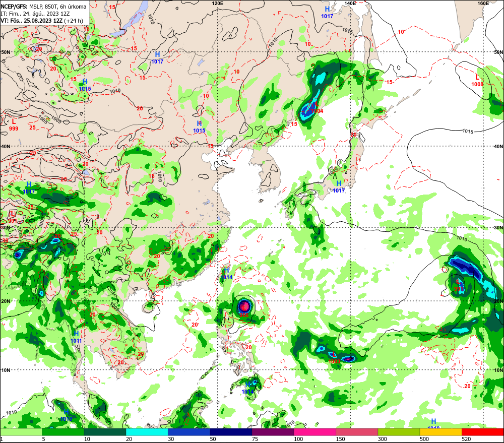Click the left-side 30N latitude label
Image resolution: width=504 pixels, height=443 pixels.
tap(6, 228)
